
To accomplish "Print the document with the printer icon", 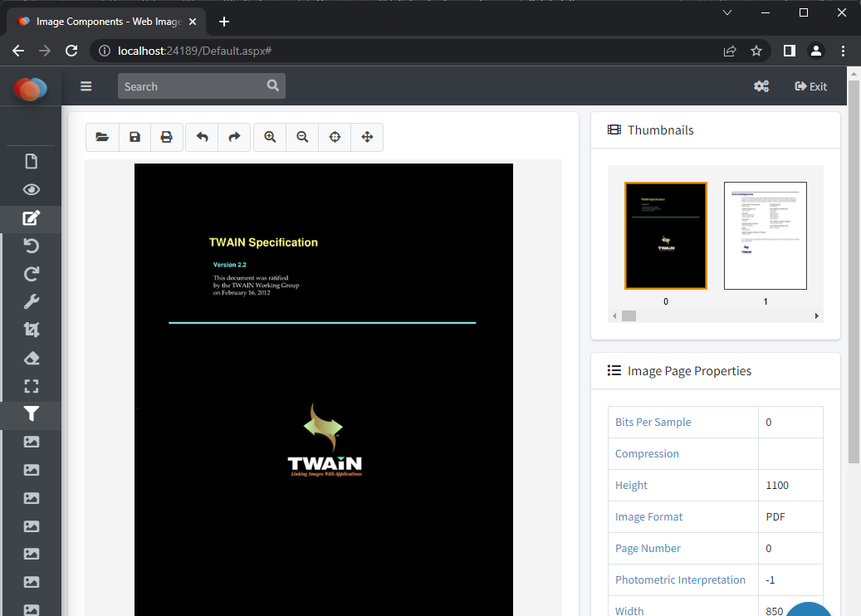I will (x=166, y=137).
